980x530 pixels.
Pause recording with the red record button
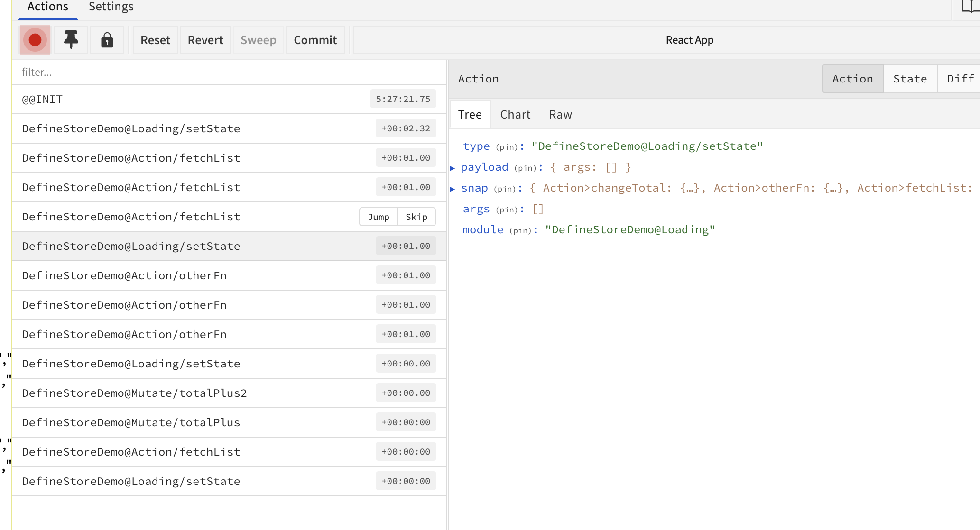pyautogui.click(x=35, y=40)
